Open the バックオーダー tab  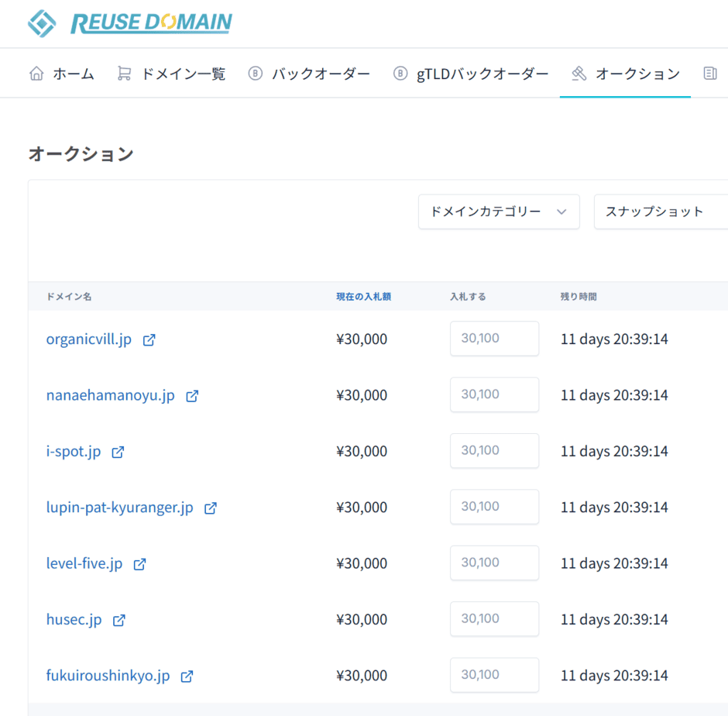pyautogui.click(x=309, y=74)
